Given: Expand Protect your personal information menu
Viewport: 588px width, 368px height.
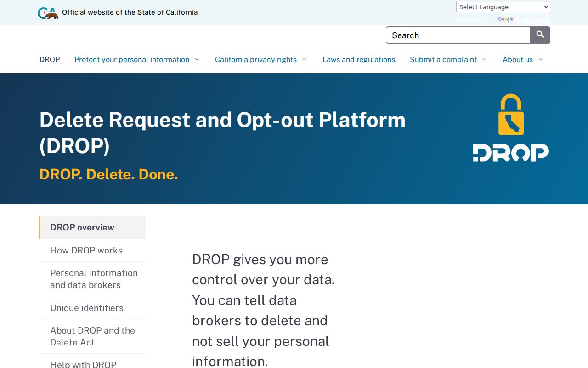Looking at the screenshot, I should (x=137, y=59).
